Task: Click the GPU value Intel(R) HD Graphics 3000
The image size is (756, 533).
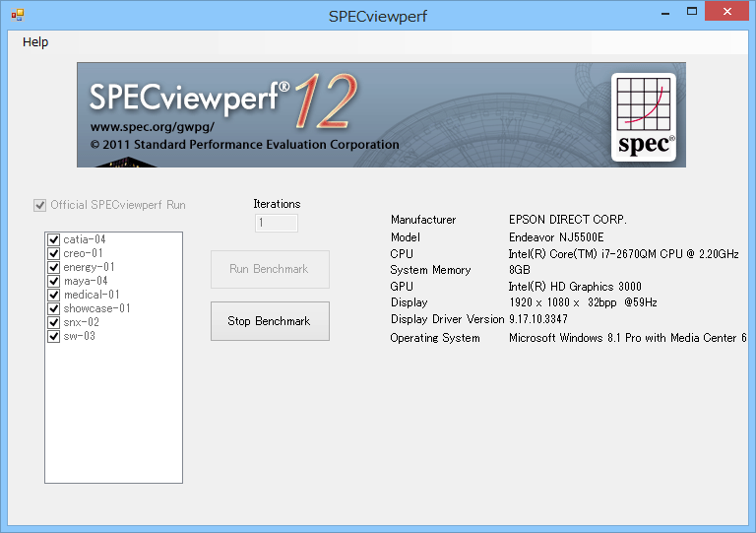Action: click(575, 287)
